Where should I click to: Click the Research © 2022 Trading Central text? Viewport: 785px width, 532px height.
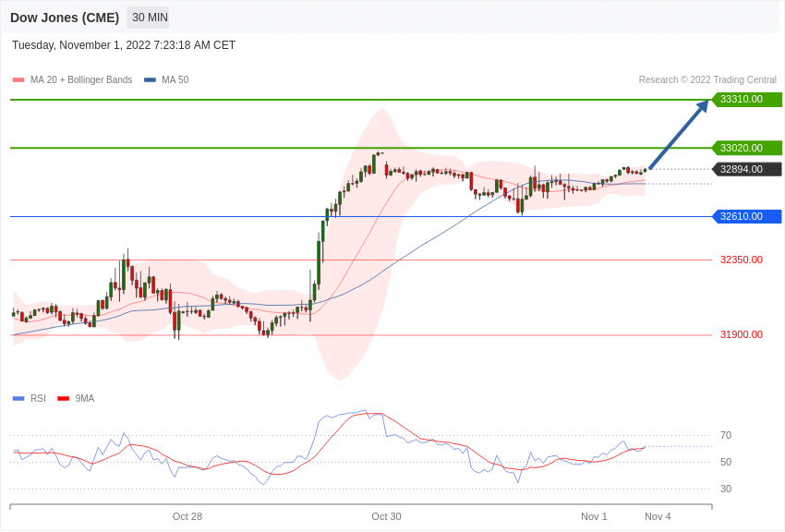point(707,80)
